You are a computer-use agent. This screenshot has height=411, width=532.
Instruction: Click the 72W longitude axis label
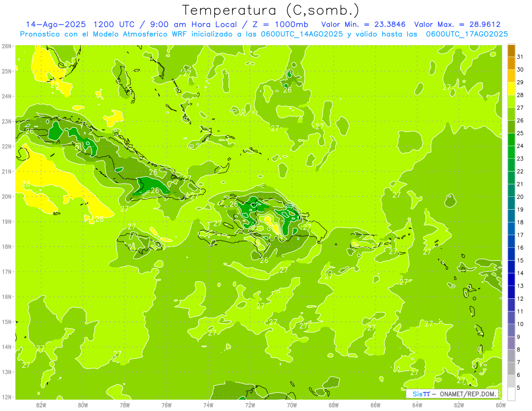pyautogui.click(x=250, y=405)
